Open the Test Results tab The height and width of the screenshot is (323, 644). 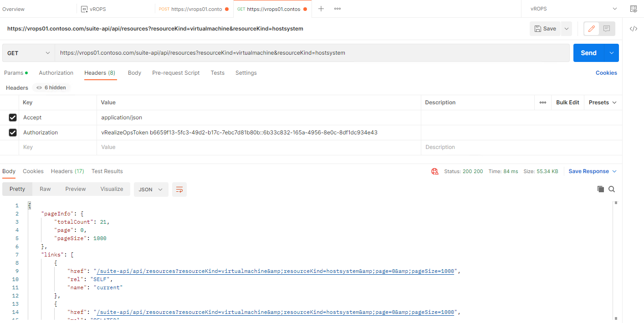point(107,171)
